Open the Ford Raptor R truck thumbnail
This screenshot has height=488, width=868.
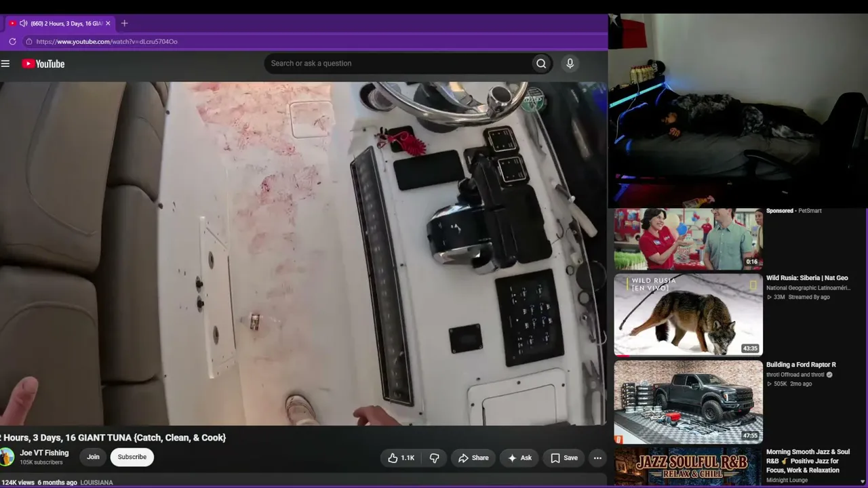tap(688, 402)
